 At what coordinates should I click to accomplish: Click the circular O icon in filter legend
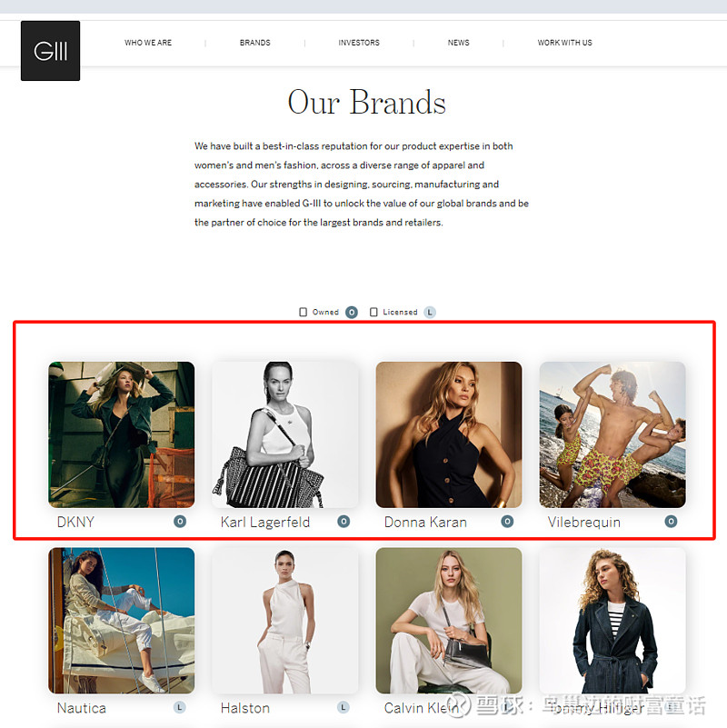352,312
